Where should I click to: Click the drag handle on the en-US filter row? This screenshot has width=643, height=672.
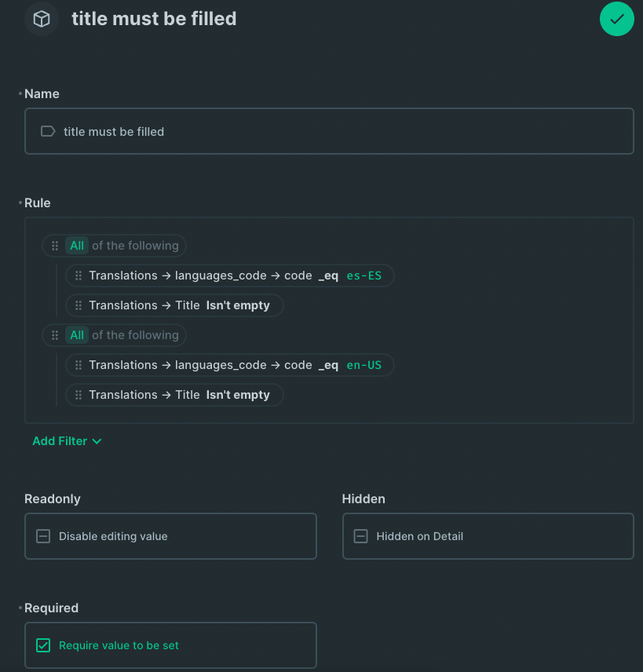click(79, 365)
